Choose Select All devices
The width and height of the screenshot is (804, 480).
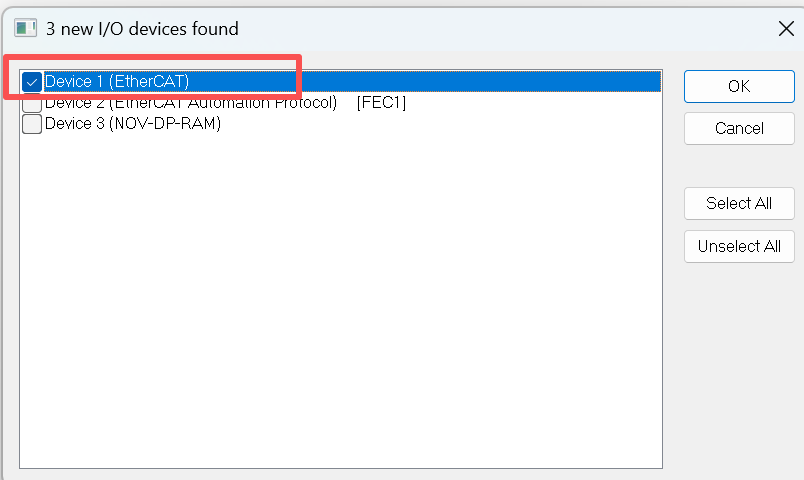(x=739, y=203)
